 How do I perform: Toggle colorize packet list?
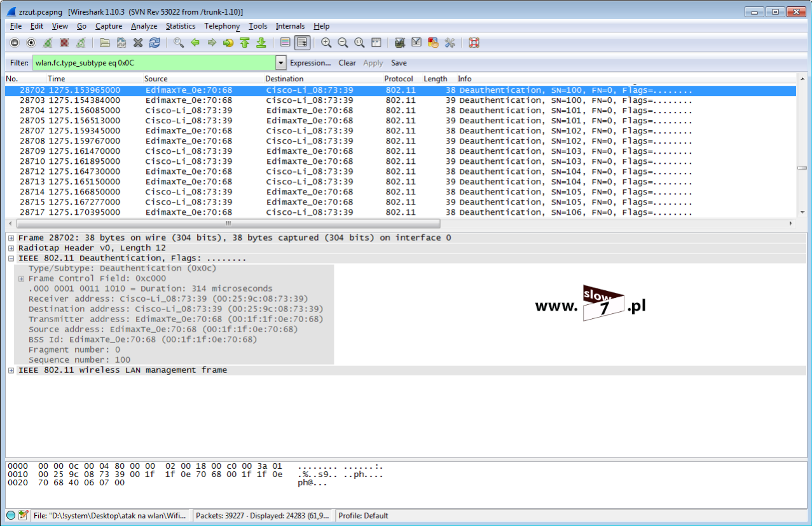286,43
